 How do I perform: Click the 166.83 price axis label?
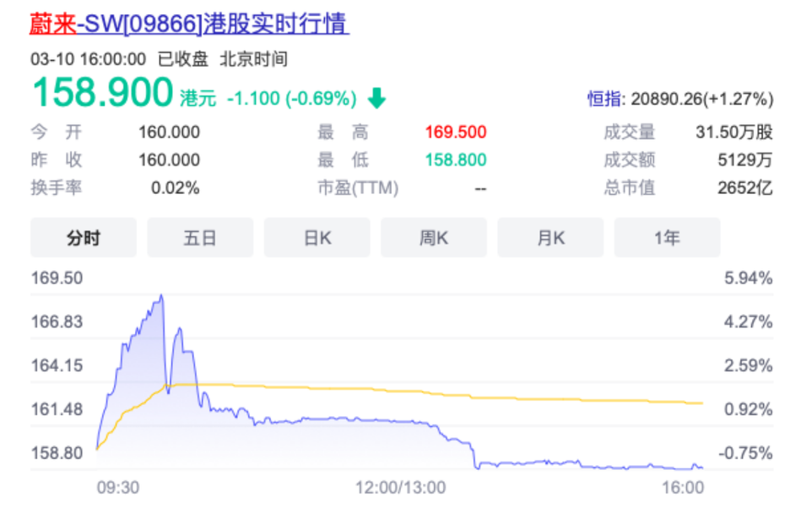coord(57,322)
